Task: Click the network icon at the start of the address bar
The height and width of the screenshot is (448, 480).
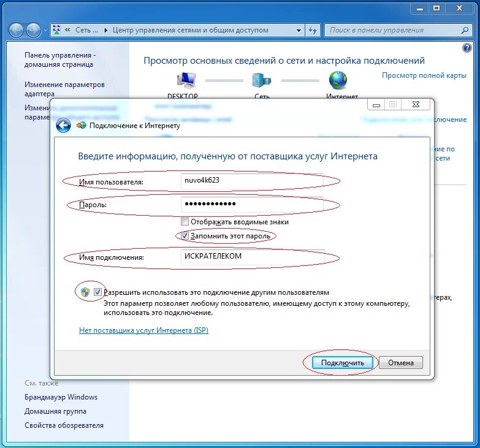Action: 56,30
